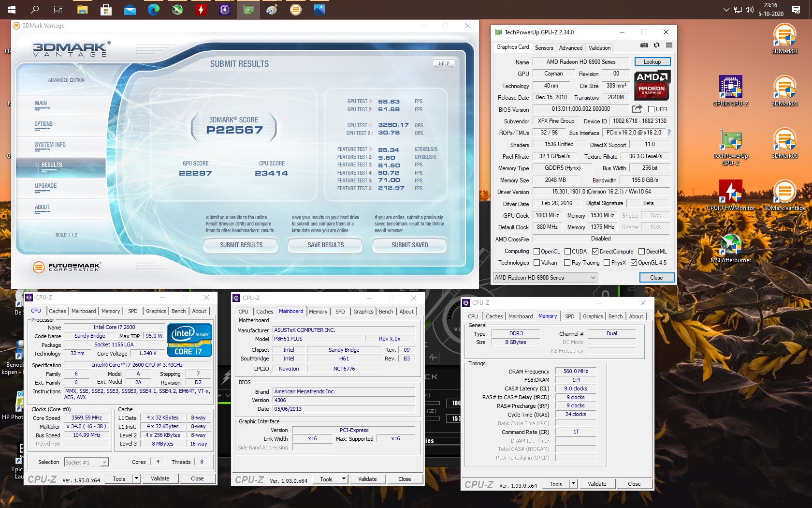Open 3DMark Vantage desktop icon

click(784, 195)
